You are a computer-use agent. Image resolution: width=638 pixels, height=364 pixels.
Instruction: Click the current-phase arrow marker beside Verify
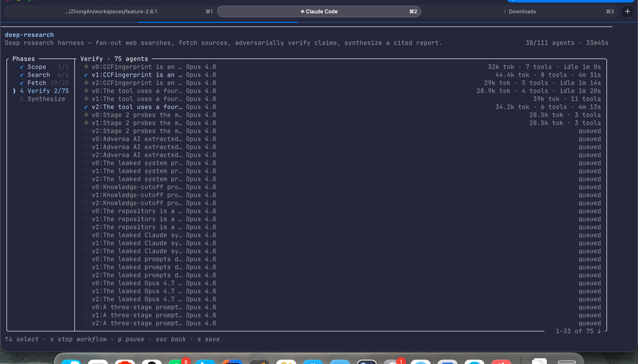tap(14, 91)
